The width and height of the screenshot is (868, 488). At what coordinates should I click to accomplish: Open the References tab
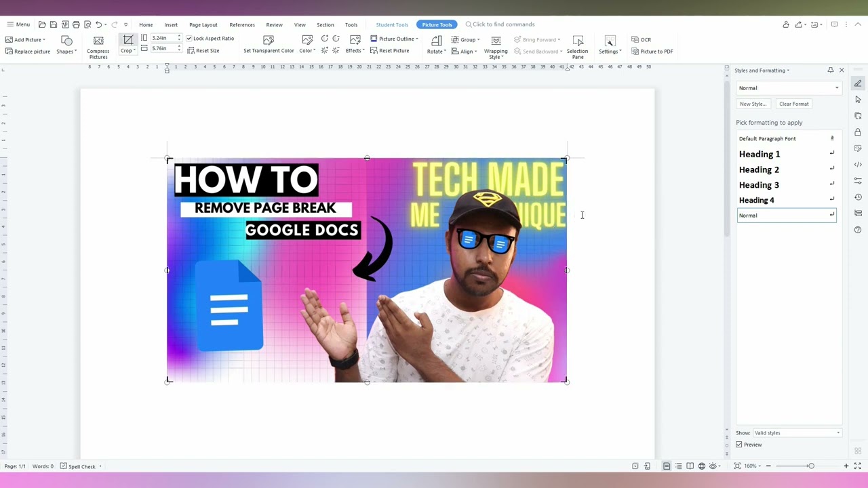[242, 25]
